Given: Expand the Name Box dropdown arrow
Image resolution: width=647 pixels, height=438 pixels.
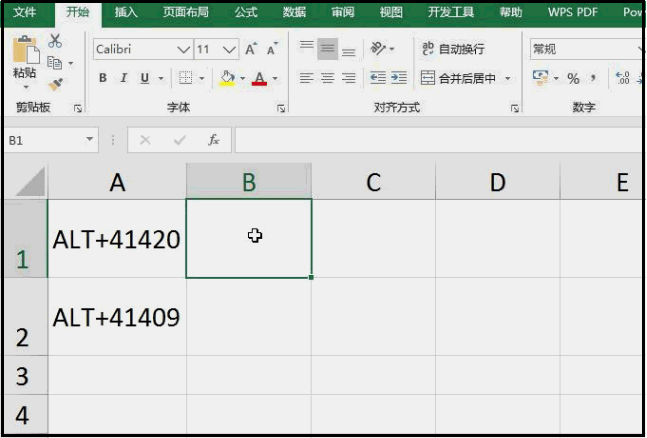Looking at the screenshot, I should tap(90, 141).
